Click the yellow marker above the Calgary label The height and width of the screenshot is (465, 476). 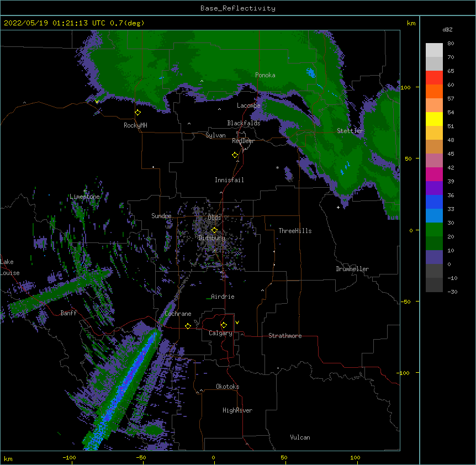click(x=224, y=325)
